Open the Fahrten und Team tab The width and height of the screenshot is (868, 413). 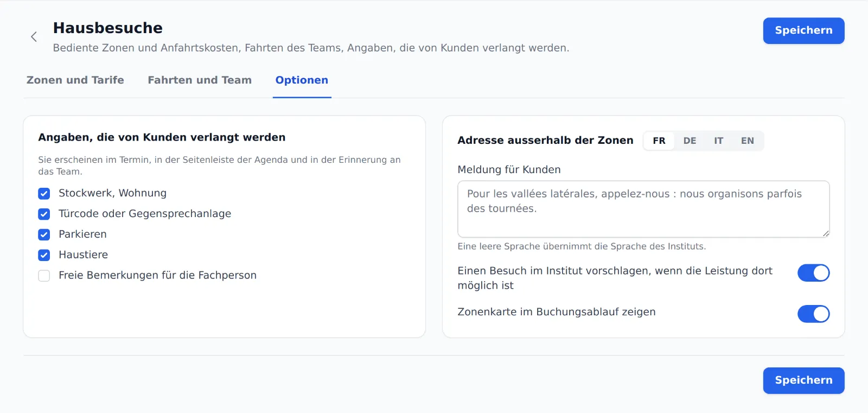[x=200, y=80]
